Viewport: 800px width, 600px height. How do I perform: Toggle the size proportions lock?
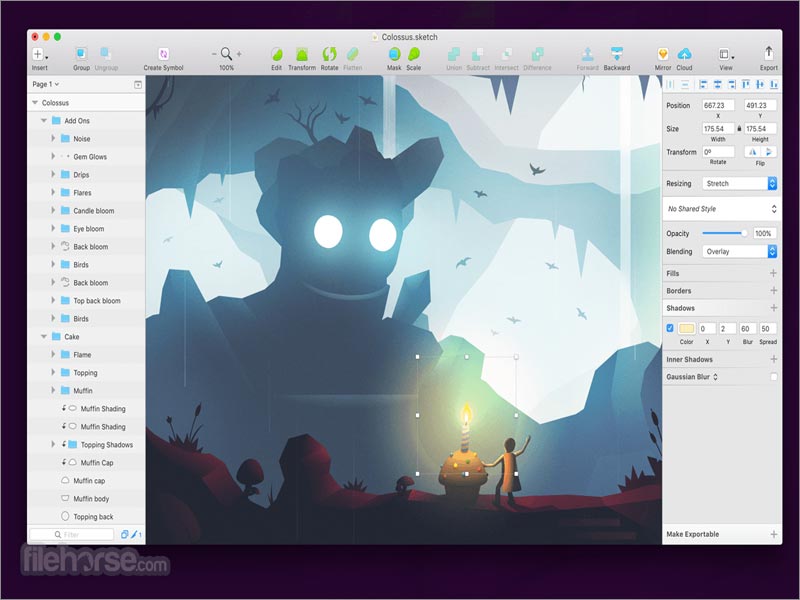pos(739,129)
